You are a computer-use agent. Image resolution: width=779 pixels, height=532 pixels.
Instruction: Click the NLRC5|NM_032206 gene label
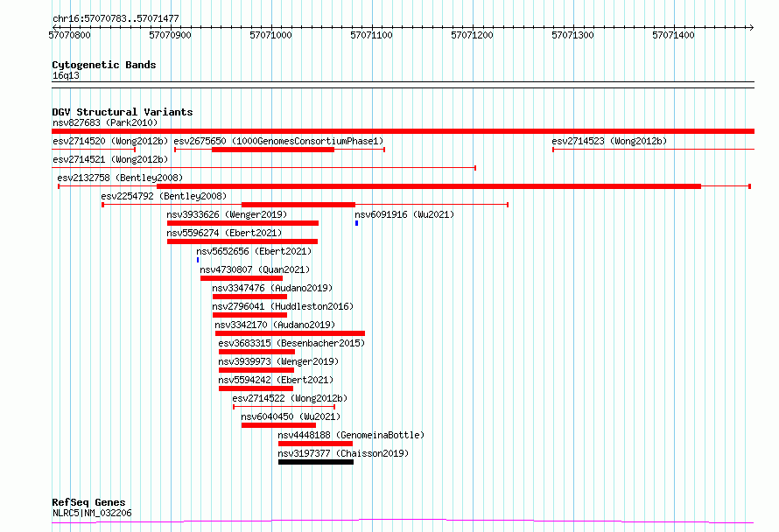(92, 513)
